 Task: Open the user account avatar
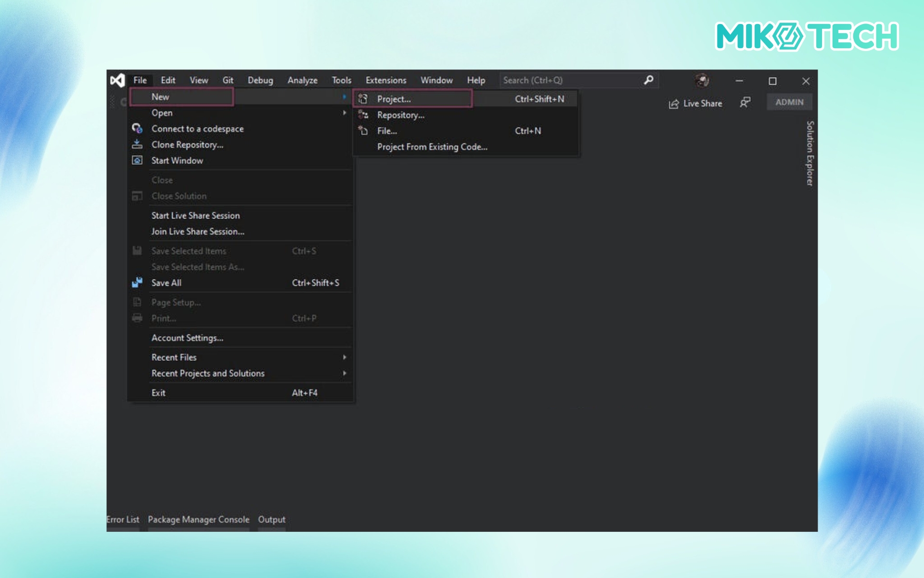point(702,80)
